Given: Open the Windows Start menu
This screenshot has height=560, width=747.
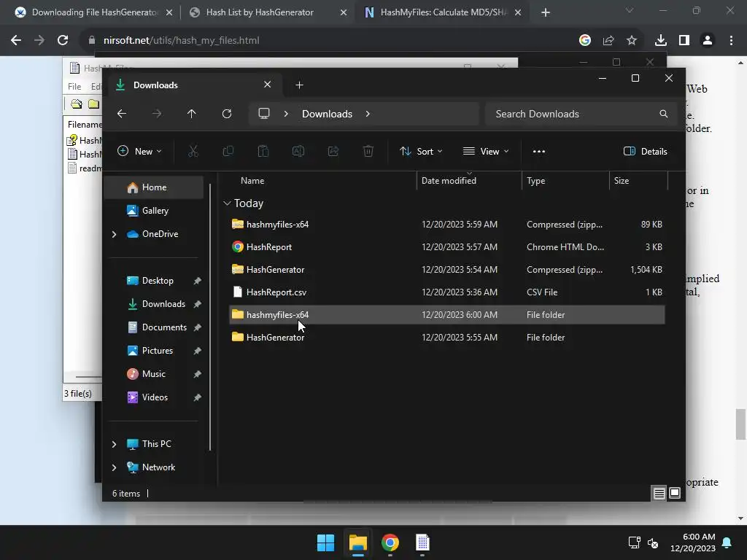Looking at the screenshot, I should coord(326,542).
